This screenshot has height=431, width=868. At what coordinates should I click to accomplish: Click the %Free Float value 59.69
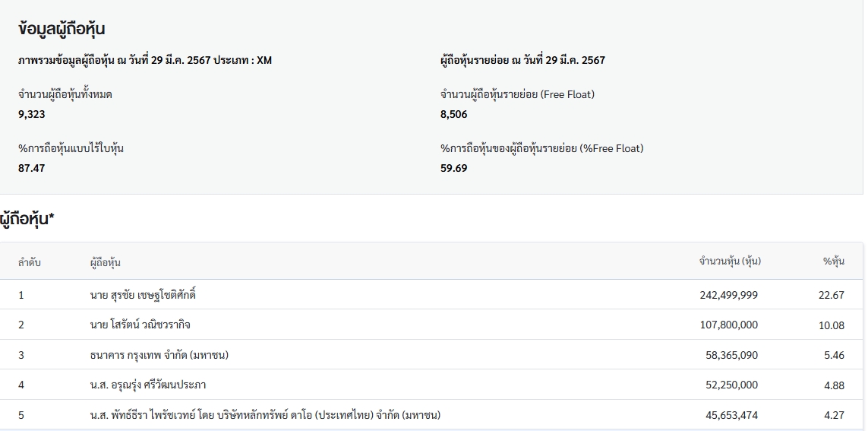click(x=454, y=168)
